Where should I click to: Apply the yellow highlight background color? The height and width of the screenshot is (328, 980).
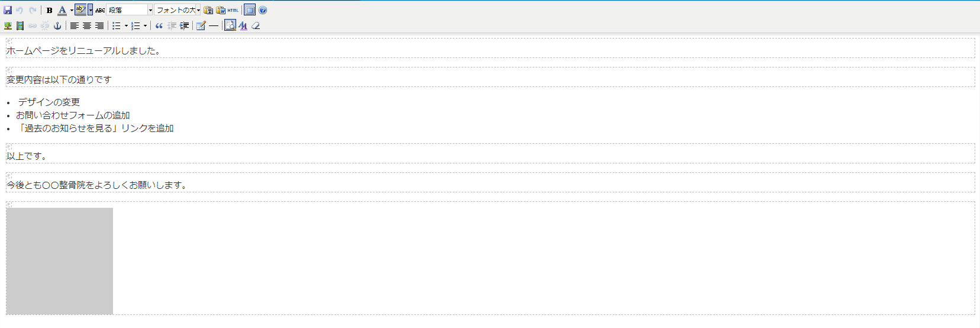click(x=80, y=10)
